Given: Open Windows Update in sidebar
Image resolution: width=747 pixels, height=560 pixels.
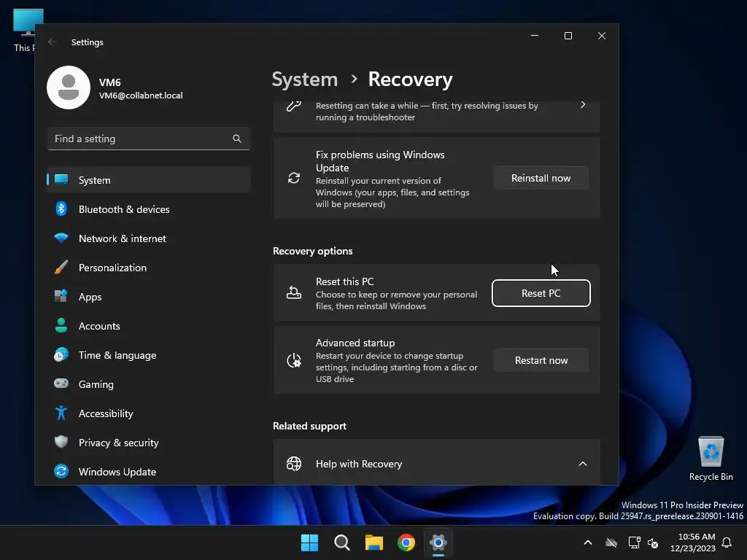Looking at the screenshot, I should (x=149, y=472).
